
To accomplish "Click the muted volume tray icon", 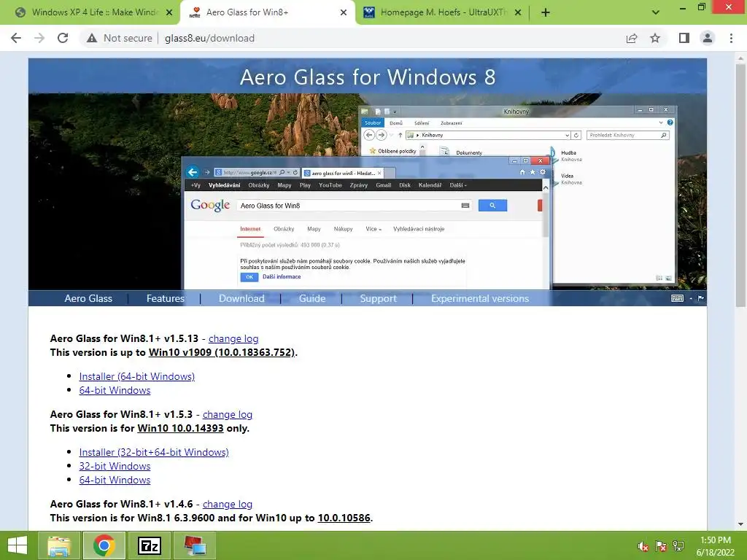I will 643,546.
